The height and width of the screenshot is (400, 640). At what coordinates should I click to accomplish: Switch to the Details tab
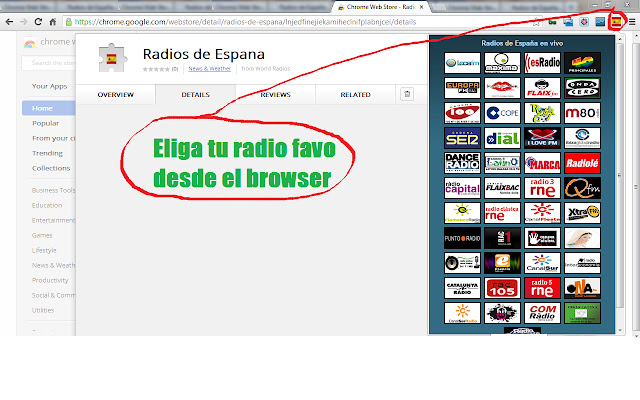(196, 94)
